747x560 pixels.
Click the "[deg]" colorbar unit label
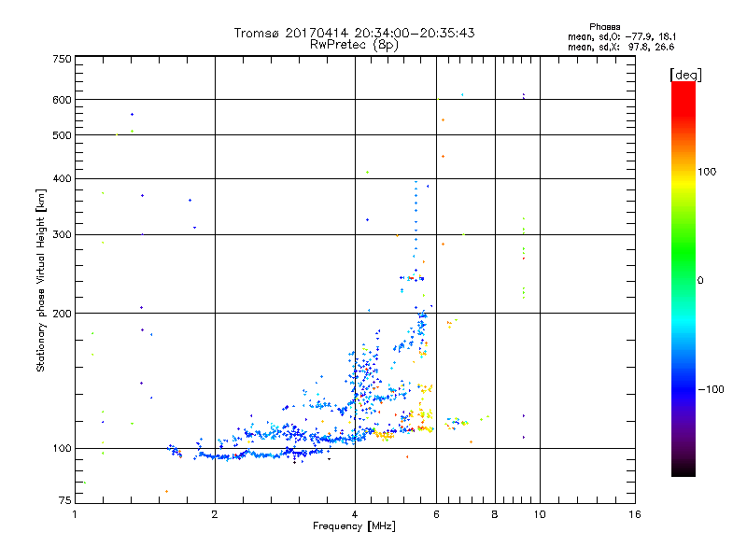(685, 75)
